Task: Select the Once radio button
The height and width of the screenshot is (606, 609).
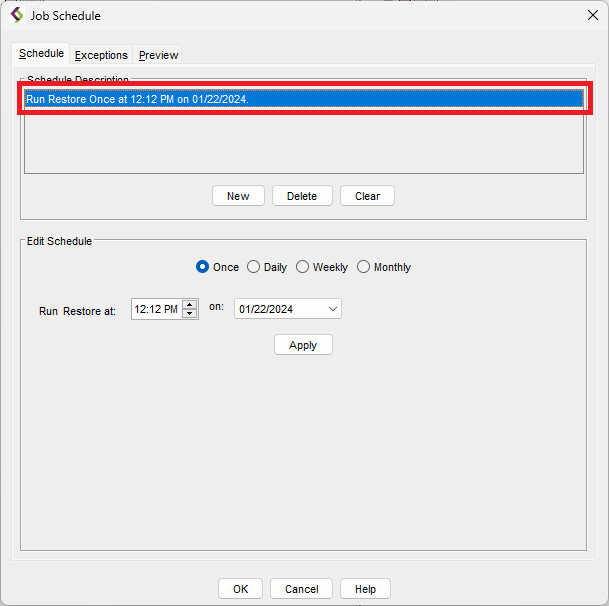Action: [x=203, y=267]
